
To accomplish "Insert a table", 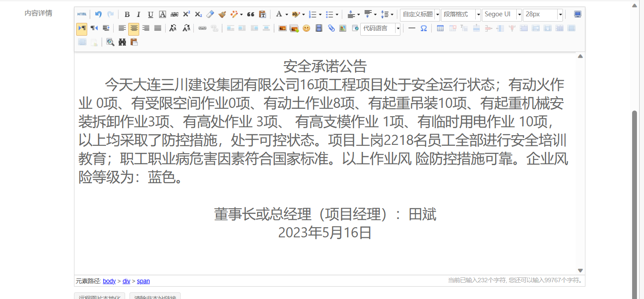I will 440,28.
